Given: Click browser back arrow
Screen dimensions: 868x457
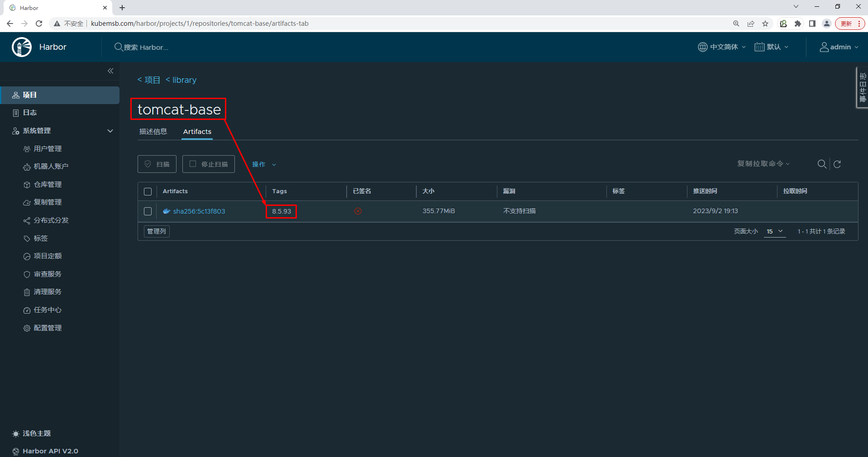Looking at the screenshot, I should 10,24.
